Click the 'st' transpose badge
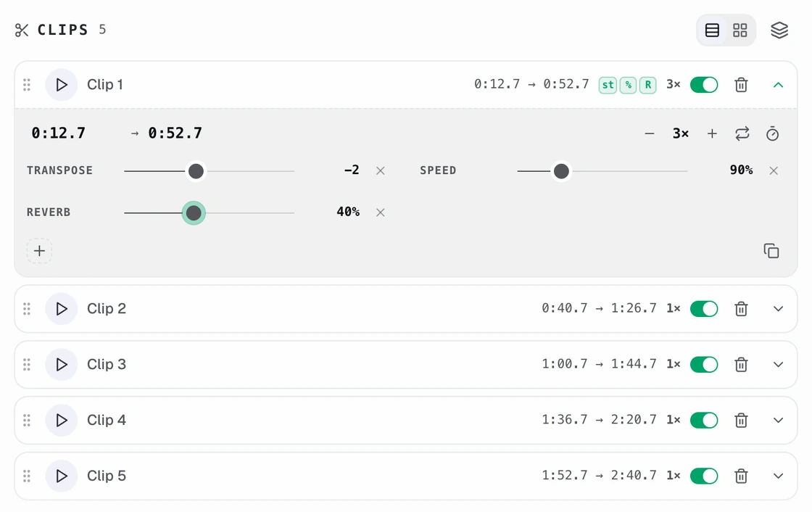Screen dimensions: 812x512 pyautogui.click(x=608, y=85)
